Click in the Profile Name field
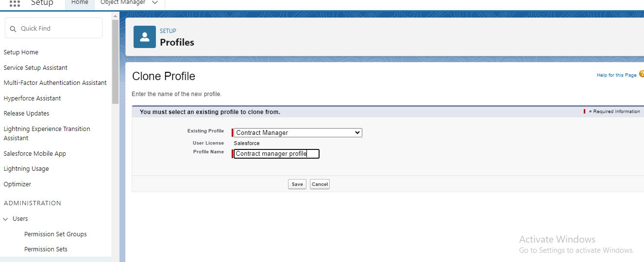 click(276, 154)
